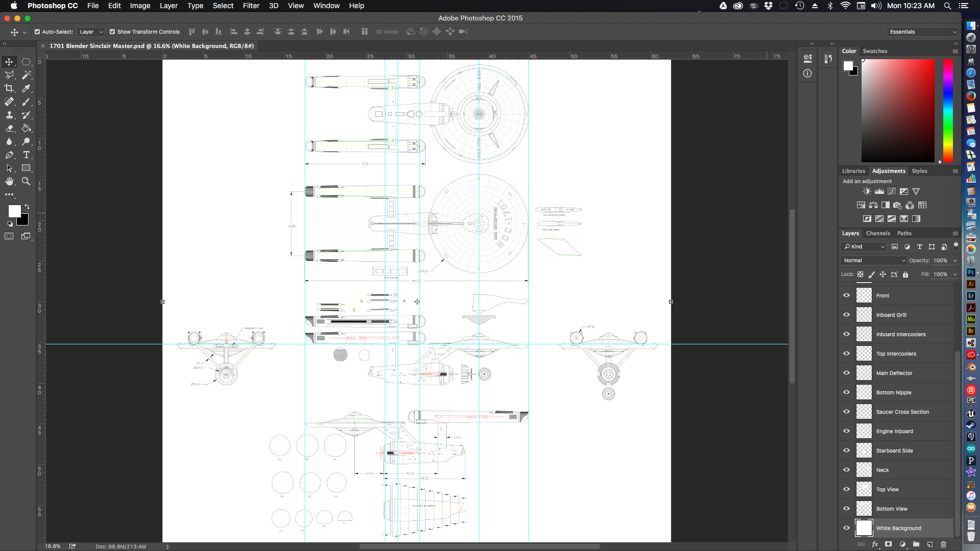Open the Normal blend mode dropdown

[873, 260]
